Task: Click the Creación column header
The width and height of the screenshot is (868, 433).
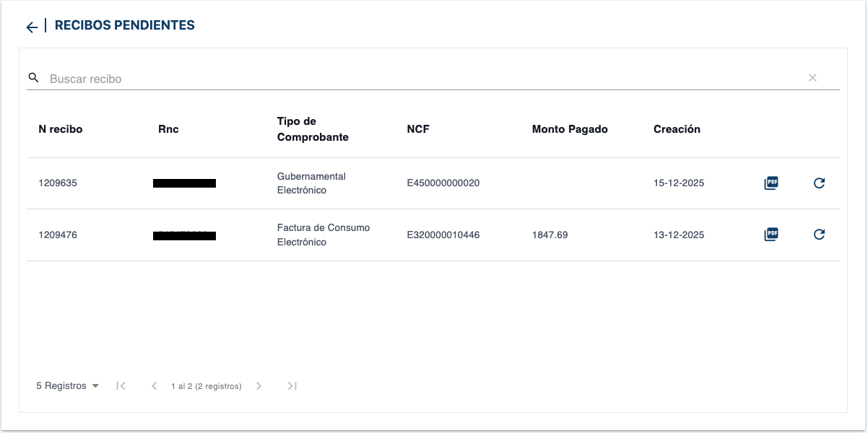Action: click(x=677, y=129)
